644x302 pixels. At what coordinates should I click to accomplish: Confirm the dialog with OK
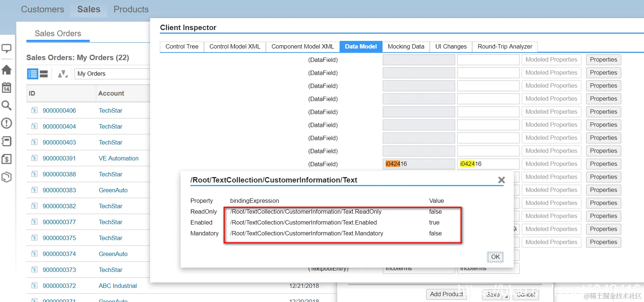pos(495,257)
